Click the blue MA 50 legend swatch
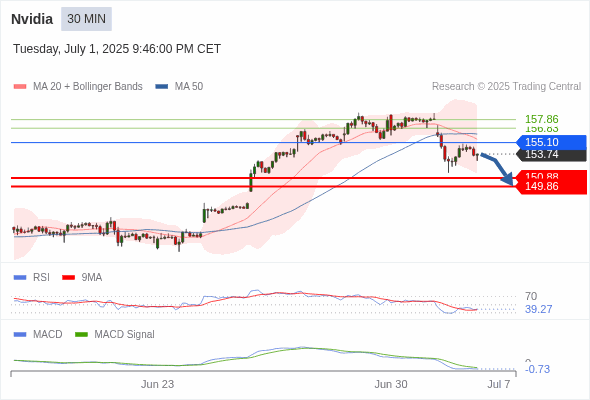Image resolution: width=590 pixels, height=400 pixels. pos(162,87)
